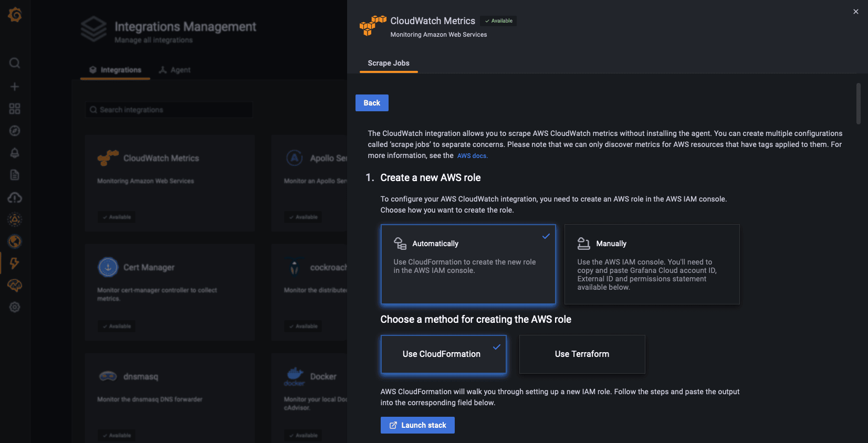The image size is (868, 443).
Task: Click the 'Monitoring Amazon Web Services' drawer subtitle
Action: (438, 35)
